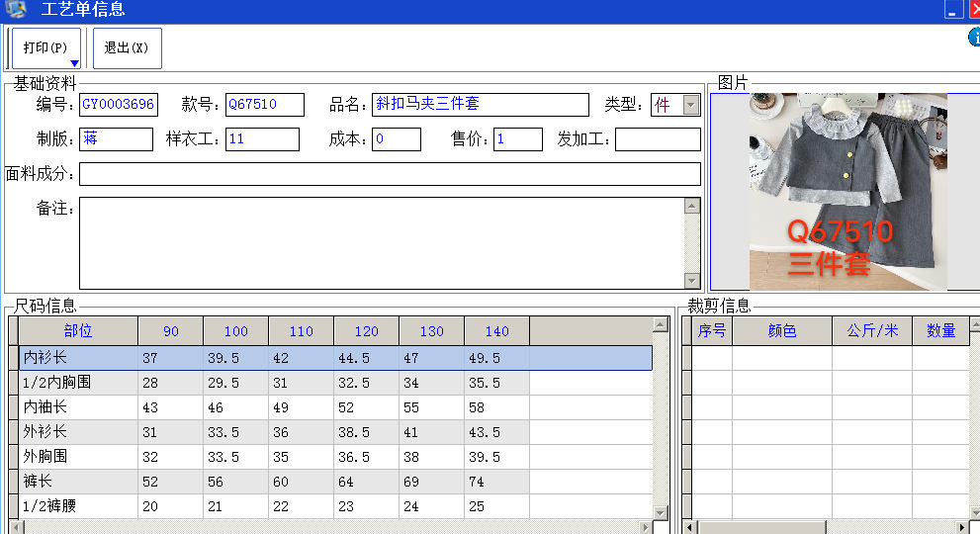Click the app icon in title bar

15,9
